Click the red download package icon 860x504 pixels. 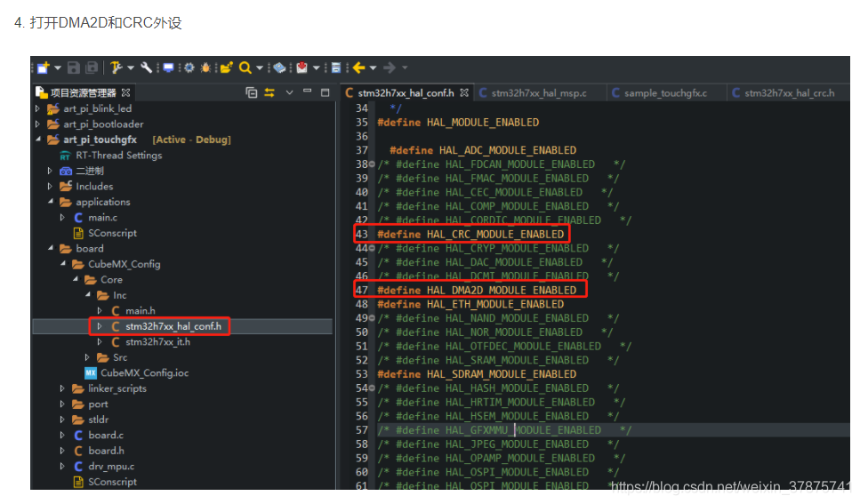[x=301, y=68]
